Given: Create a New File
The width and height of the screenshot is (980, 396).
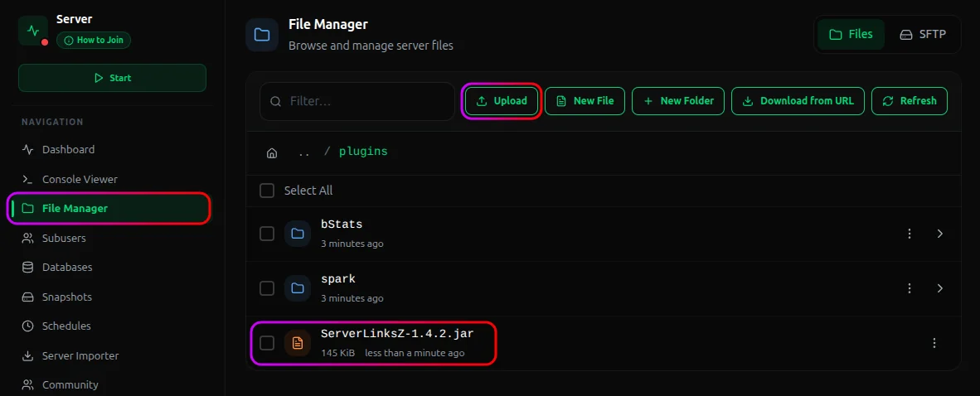Looking at the screenshot, I should click(585, 100).
